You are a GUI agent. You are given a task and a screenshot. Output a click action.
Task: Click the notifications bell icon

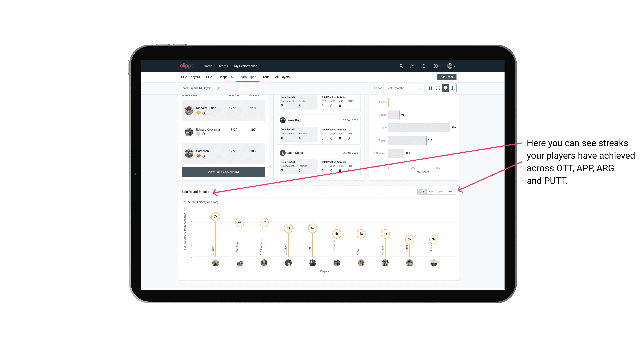pos(424,66)
